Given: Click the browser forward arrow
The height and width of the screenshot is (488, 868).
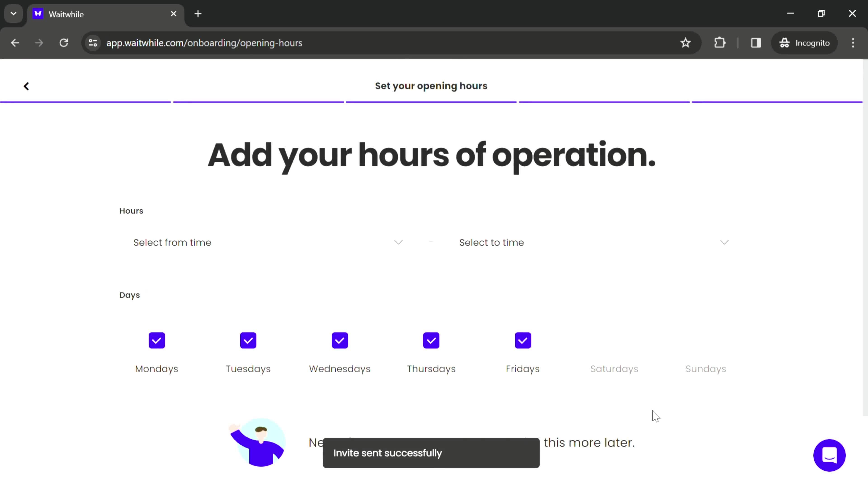Looking at the screenshot, I should point(39,43).
